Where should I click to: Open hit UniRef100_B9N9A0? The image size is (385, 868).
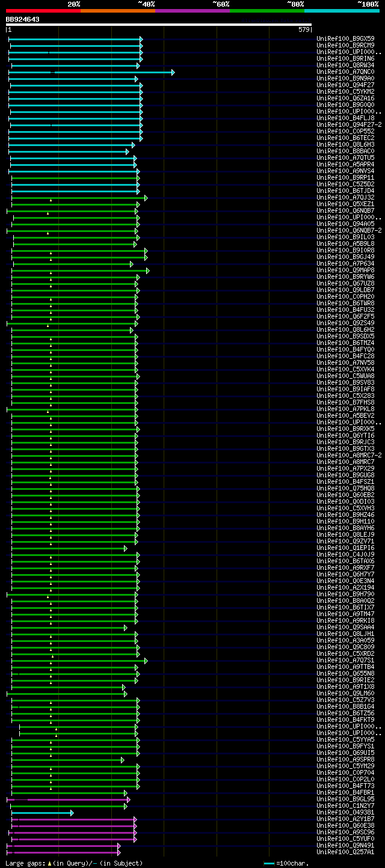346,78
